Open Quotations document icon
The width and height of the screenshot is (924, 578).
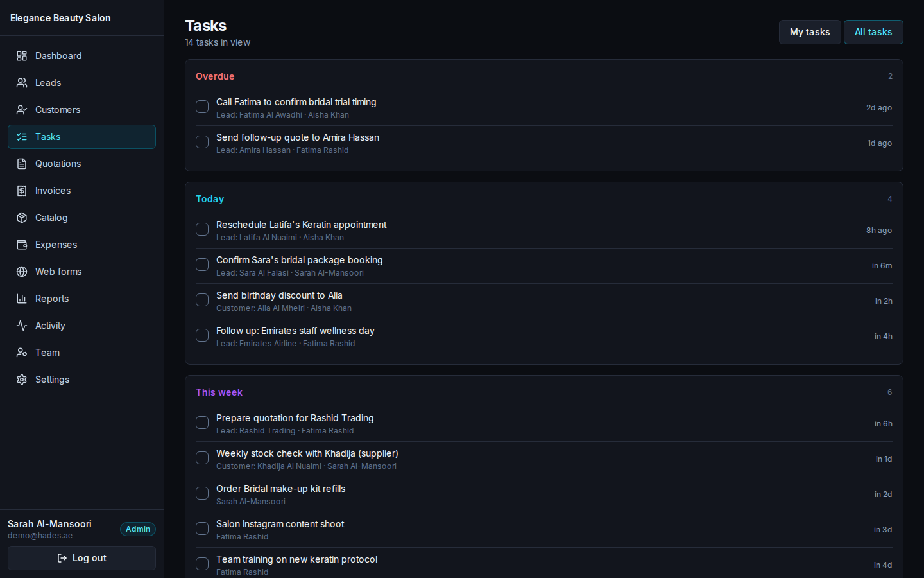tap(22, 164)
